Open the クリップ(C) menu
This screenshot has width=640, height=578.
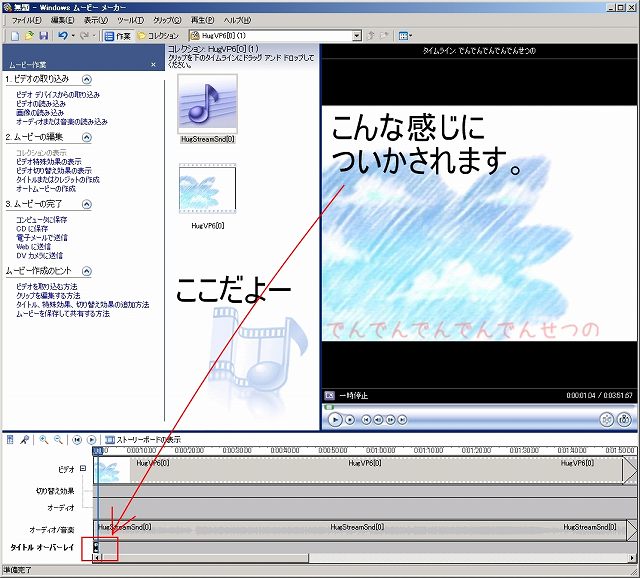click(167, 20)
